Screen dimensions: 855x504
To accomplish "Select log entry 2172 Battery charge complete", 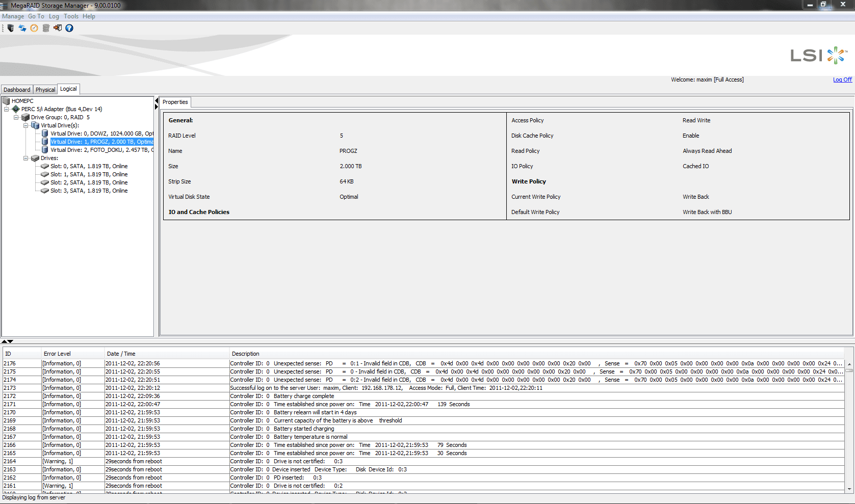I will 423,396.
